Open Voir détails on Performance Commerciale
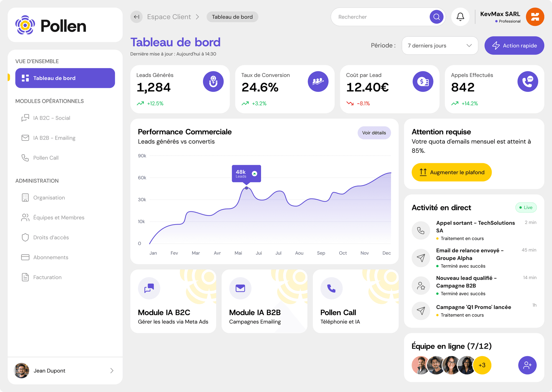Image resolution: width=552 pixels, height=392 pixels. coord(374,133)
